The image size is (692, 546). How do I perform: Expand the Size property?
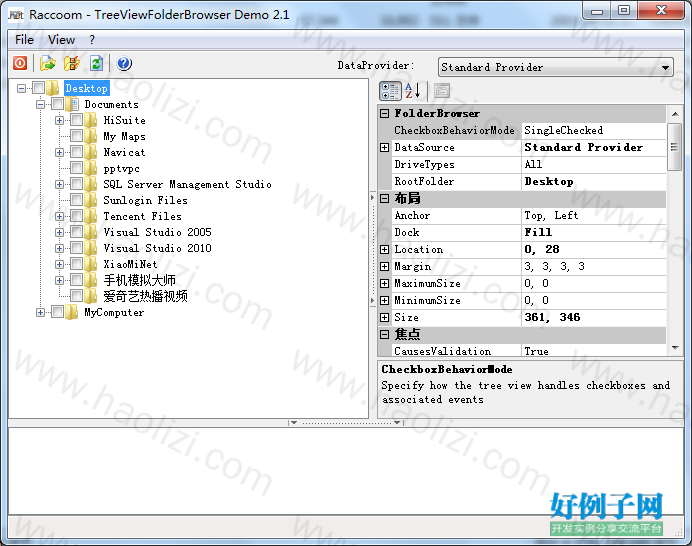pos(384,317)
